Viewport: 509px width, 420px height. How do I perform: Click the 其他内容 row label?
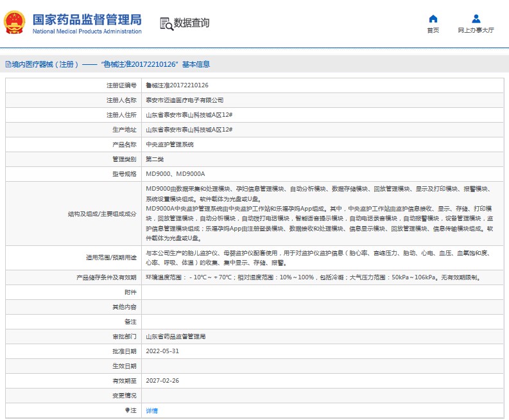[x=125, y=307]
